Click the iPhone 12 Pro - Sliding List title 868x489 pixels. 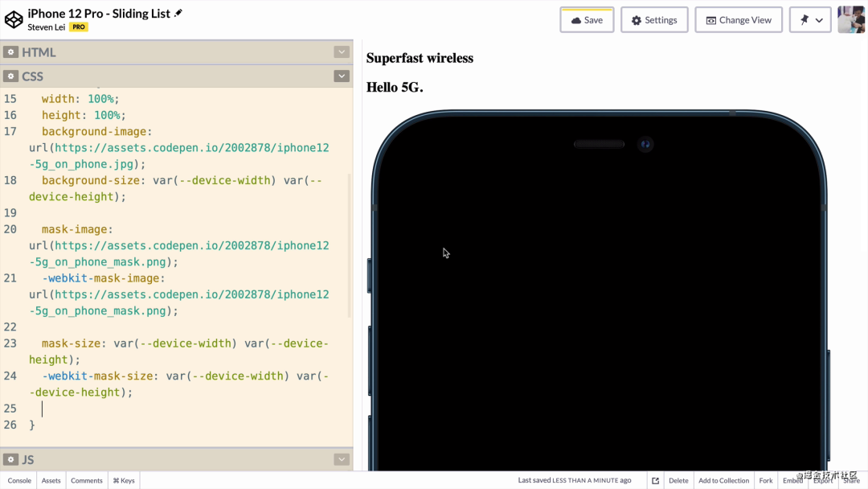pyautogui.click(x=99, y=14)
